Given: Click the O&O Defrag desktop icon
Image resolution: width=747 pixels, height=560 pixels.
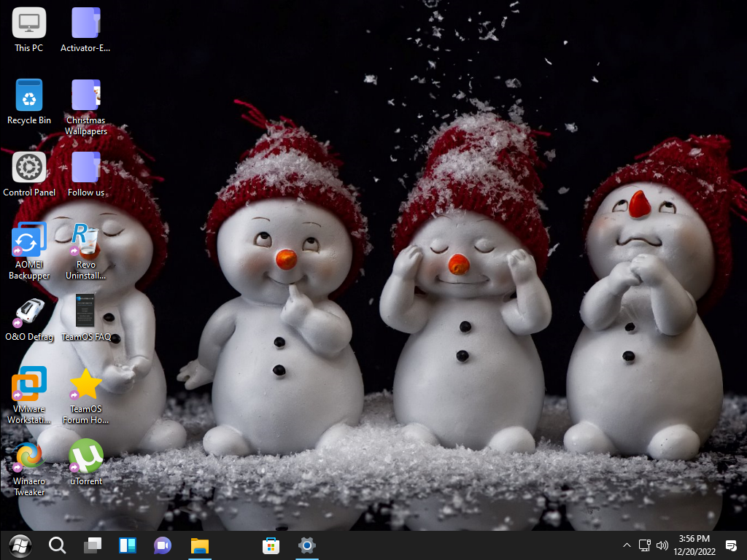Looking at the screenshot, I should (x=29, y=312).
